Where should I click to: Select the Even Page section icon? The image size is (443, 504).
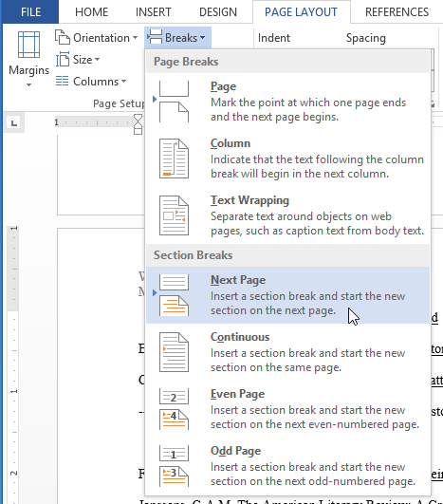click(174, 409)
